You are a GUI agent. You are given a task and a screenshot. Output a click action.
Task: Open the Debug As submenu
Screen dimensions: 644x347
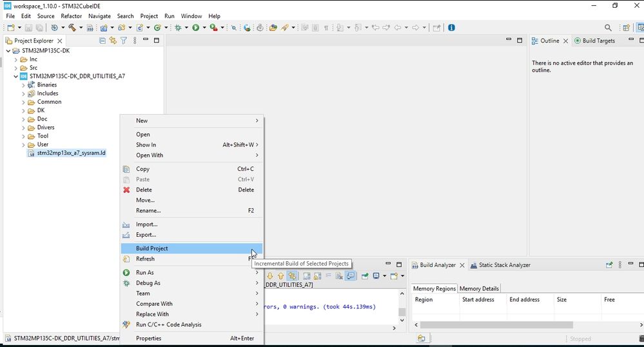[x=192, y=283]
